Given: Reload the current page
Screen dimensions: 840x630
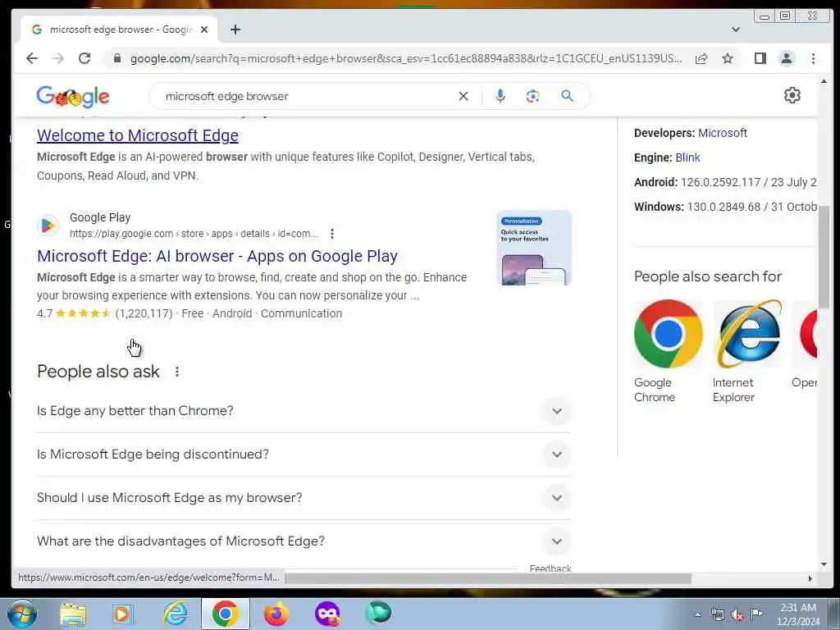Looking at the screenshot, I should tap(84, 58).
